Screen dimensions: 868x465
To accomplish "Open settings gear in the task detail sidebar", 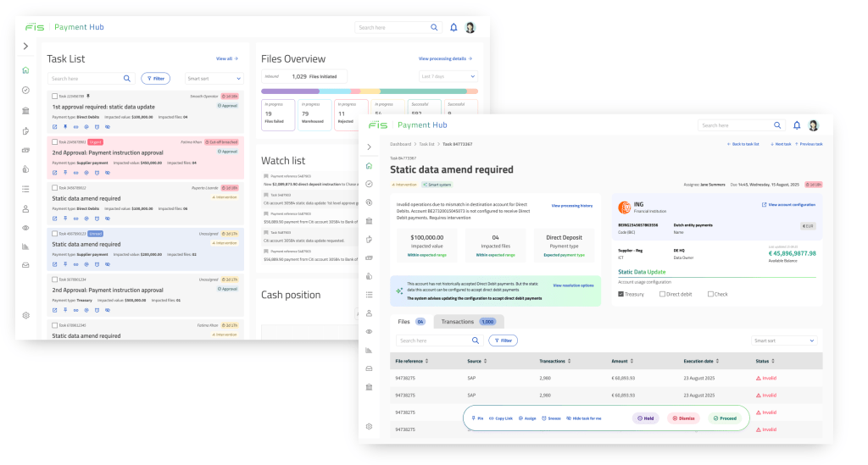I will (x=369, y=426).
